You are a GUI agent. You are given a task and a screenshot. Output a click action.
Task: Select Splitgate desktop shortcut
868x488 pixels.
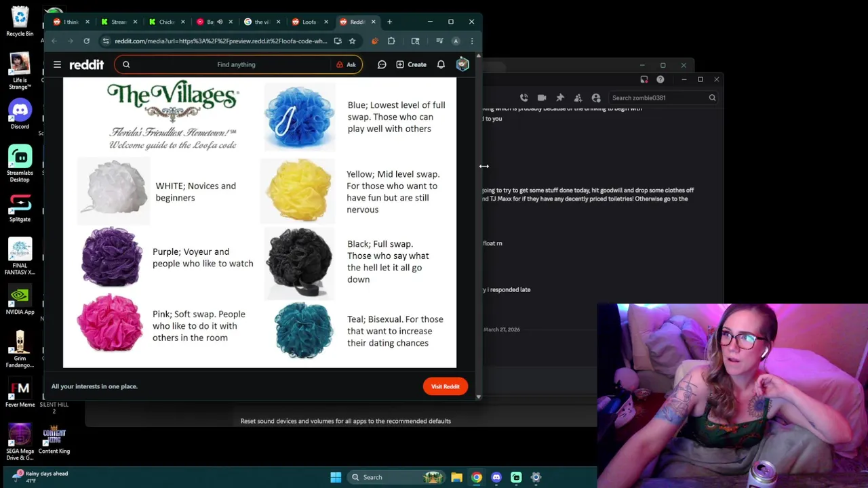20,208
